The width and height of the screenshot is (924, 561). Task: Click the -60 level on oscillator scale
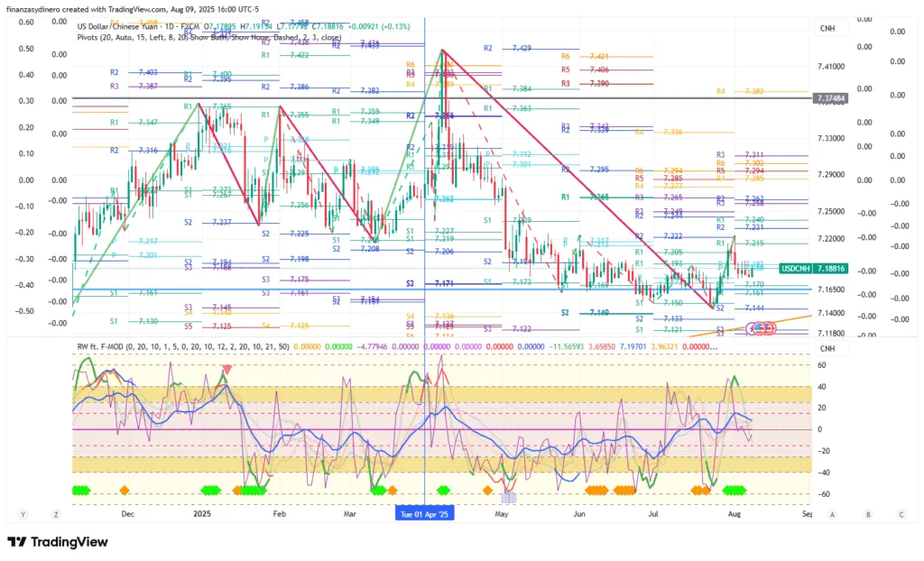coord(823,494)
